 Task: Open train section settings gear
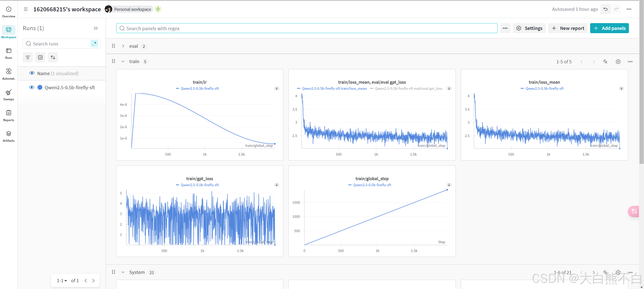[x=618, y=62]
